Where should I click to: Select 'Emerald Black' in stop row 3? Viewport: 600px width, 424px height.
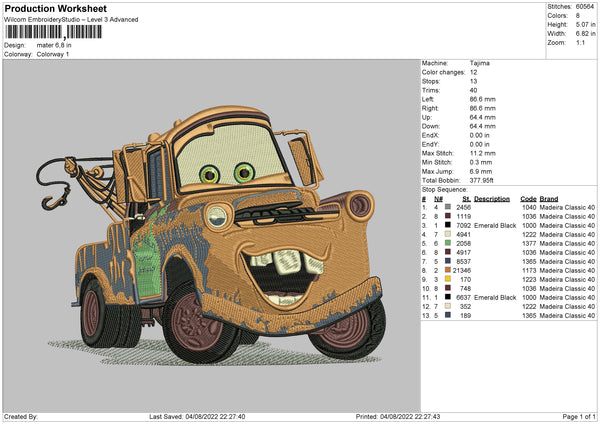495,225
